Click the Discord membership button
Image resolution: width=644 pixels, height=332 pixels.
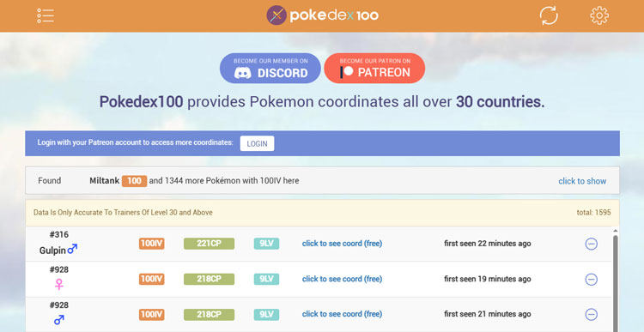click(270, 68)
